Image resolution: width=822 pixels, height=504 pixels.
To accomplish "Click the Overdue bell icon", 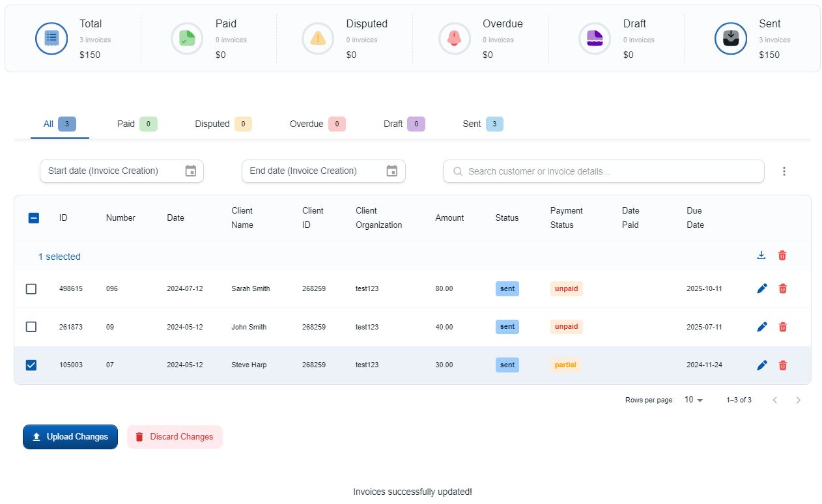I will coord(454,38).
